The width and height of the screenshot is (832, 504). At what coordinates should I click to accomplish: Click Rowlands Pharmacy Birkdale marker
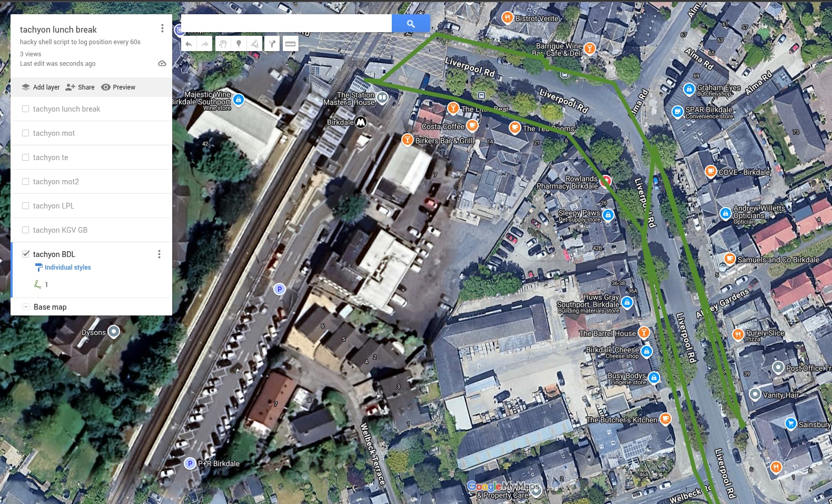(606, 181)
